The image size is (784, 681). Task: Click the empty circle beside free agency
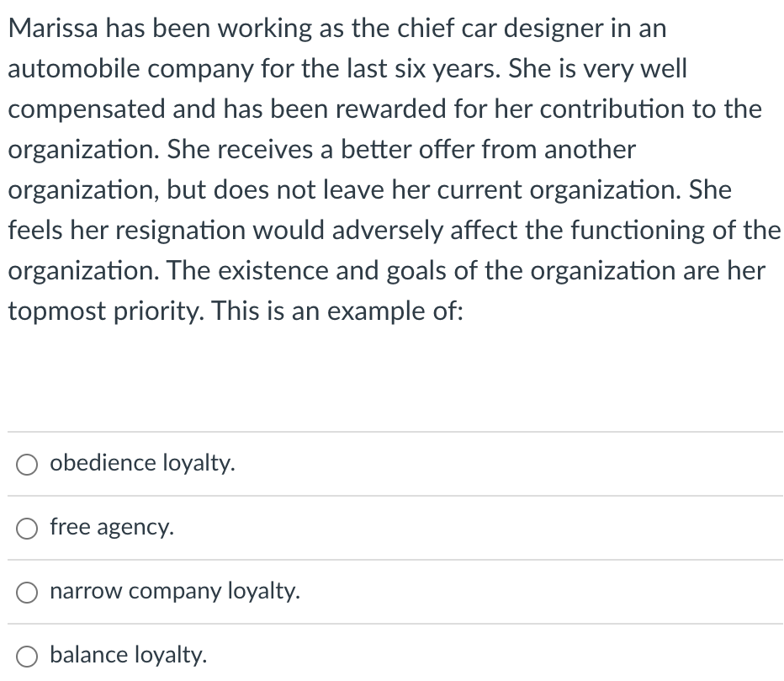27,528
